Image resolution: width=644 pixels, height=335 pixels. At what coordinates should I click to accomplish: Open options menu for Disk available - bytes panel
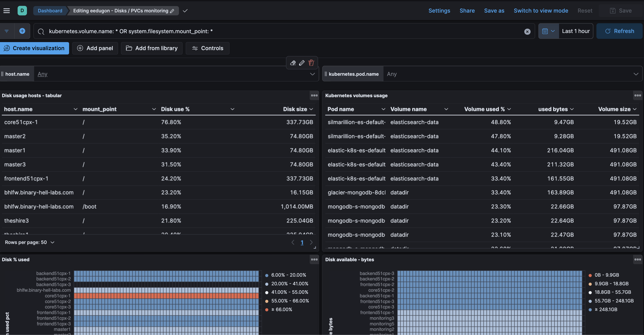pos(637,259)
